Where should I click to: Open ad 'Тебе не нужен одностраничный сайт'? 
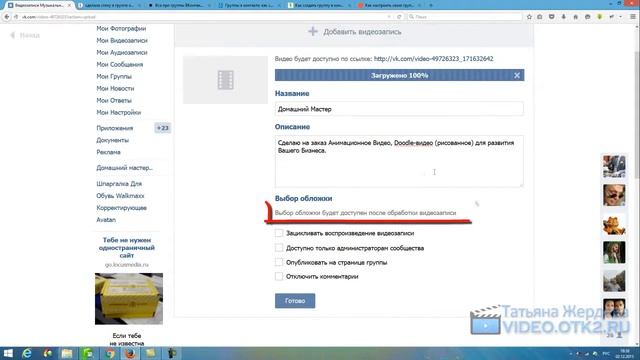[x=127, y=248]
